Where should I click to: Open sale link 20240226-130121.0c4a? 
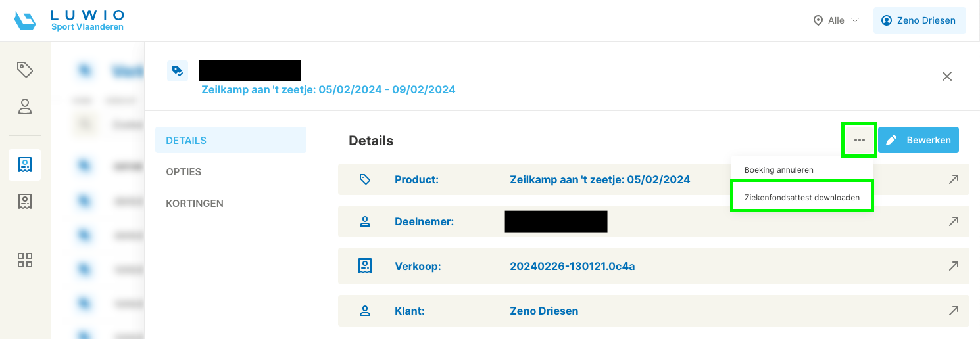[x=572, y=266]
